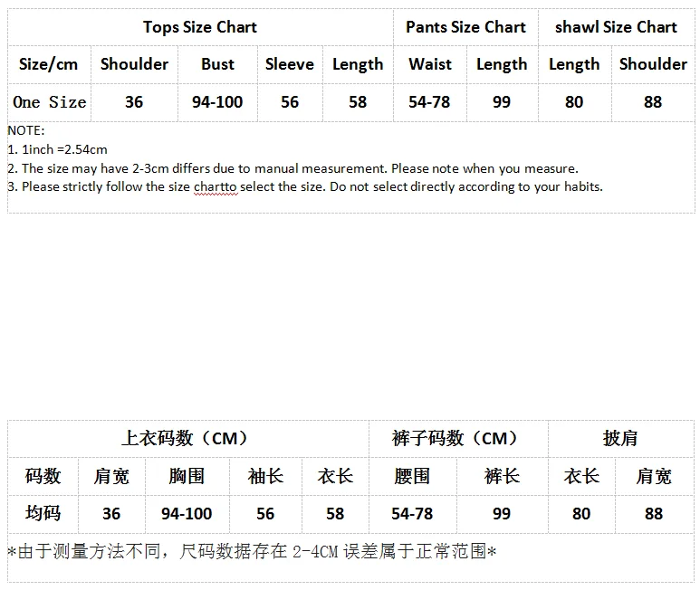
Task: Select the Pants Size Chart header
Action: point(465,27)
